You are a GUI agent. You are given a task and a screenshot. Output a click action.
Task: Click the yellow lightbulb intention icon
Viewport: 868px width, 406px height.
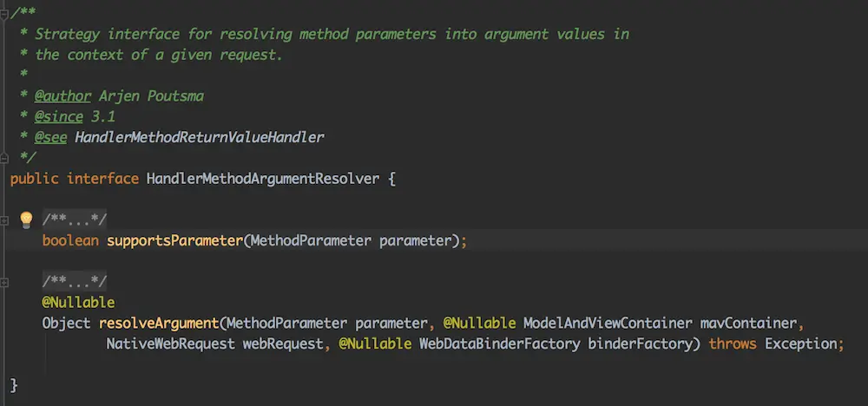[x=26, y=219]
